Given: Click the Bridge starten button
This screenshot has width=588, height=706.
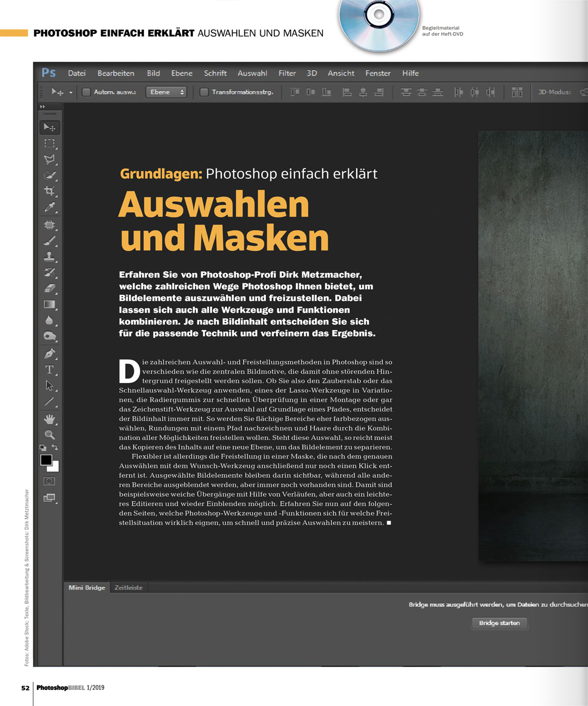Looking at the screenshot, I should (x=499, y=623).
